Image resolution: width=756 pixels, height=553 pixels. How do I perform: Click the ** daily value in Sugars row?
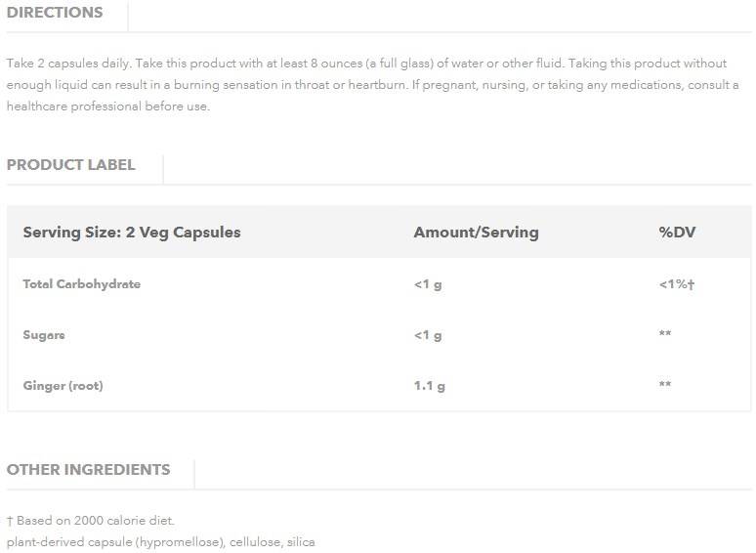[x=665, y=335]
